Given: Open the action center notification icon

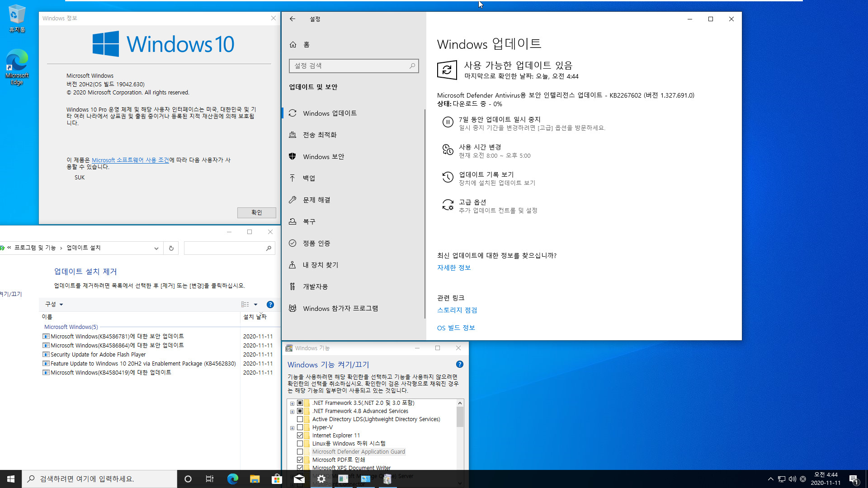Looking at the screenshot, I should coord(854,479).
